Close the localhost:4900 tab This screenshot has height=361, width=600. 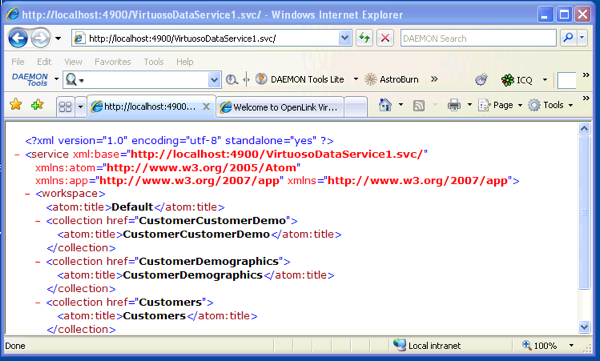[206, 107]
